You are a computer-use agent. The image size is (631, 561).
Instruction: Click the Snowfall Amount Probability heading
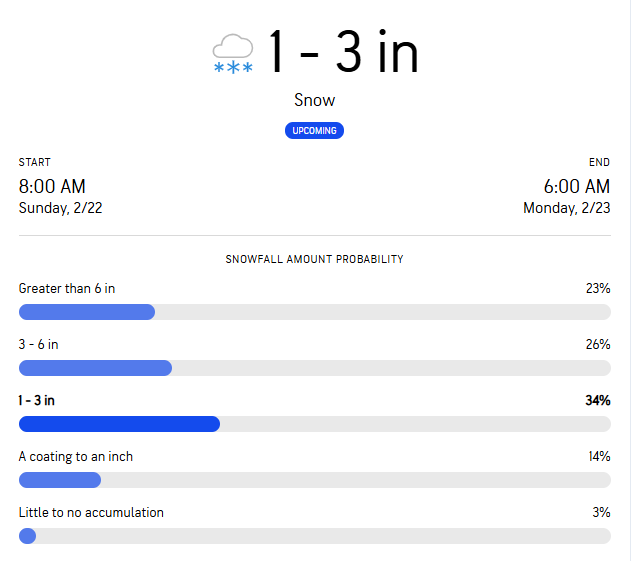315,259
